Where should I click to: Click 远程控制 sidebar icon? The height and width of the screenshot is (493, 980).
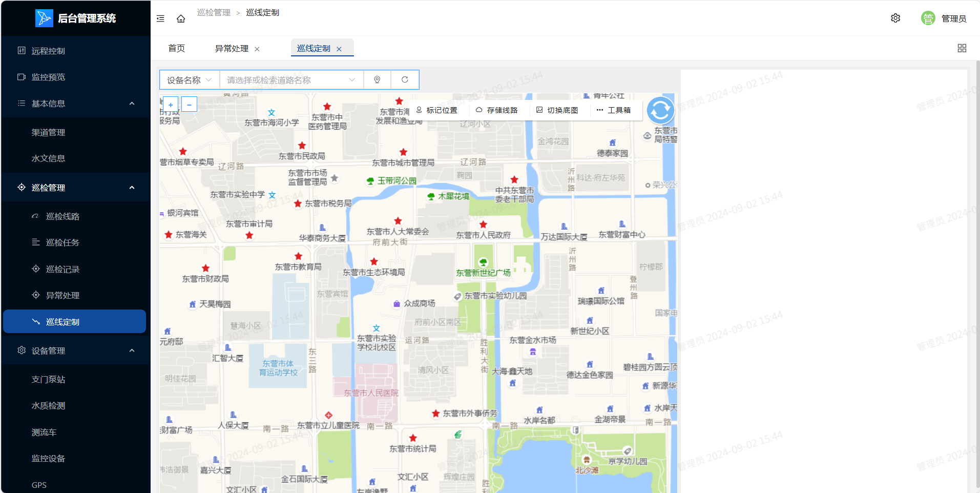[22, 50]
